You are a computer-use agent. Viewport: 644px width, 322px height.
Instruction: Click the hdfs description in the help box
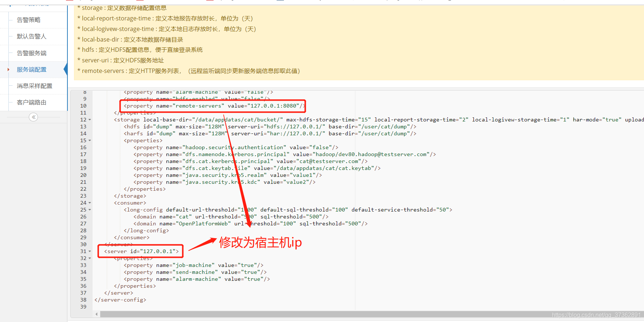click(140, 50)
